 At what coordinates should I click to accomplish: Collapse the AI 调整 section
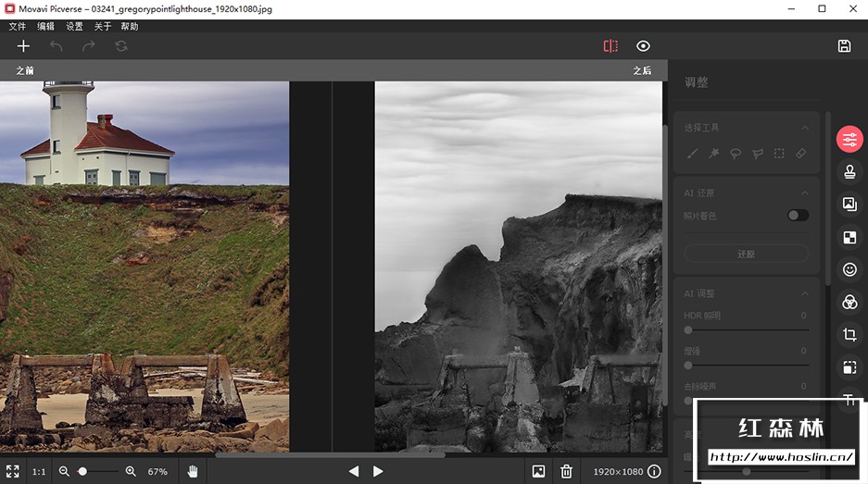click(804, 293)
